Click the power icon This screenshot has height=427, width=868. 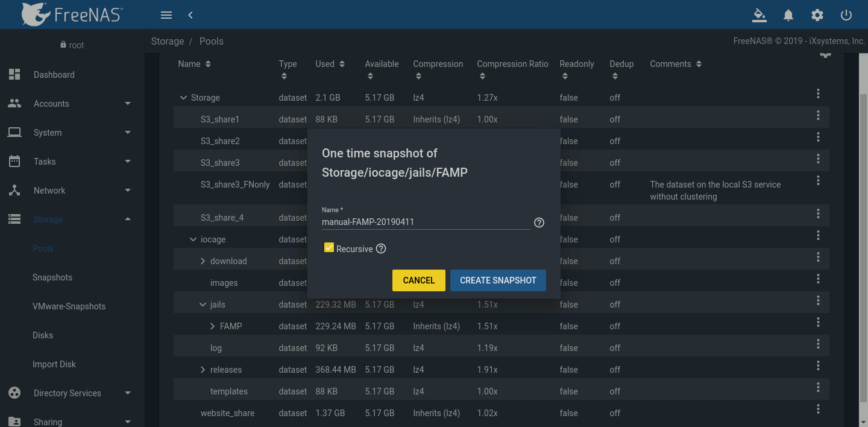click(846, 15)
